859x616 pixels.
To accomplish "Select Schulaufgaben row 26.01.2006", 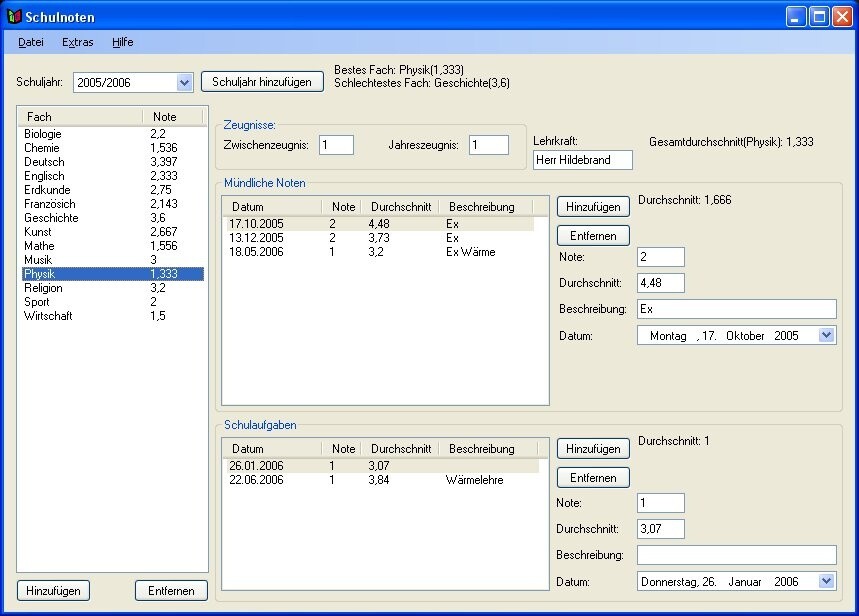I will click(382, 466).
